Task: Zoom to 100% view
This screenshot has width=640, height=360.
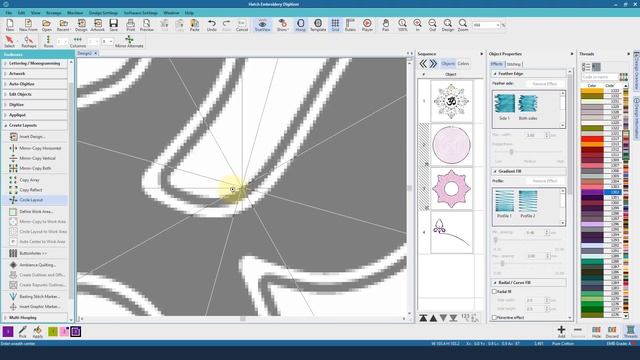Action: (x=402, y=25)
